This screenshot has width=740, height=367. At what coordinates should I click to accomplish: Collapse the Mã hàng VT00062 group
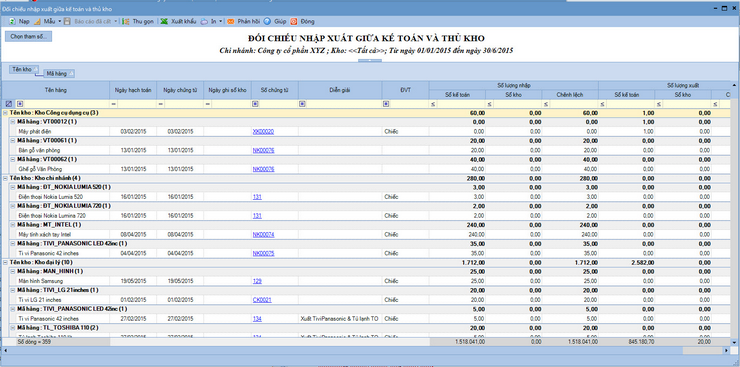pos(13,159)
